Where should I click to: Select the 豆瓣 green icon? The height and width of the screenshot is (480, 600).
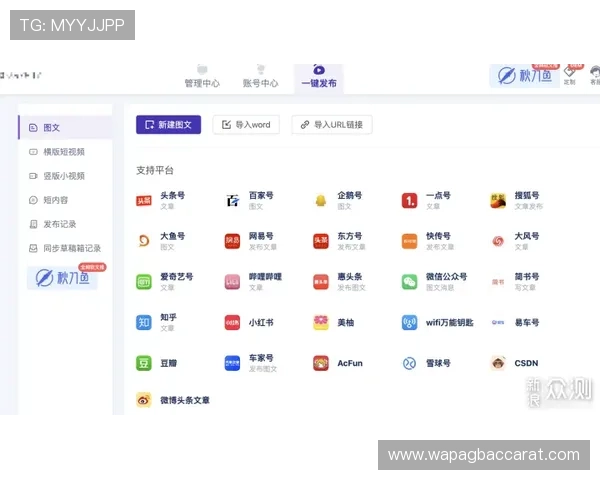(x=144, y=363)
